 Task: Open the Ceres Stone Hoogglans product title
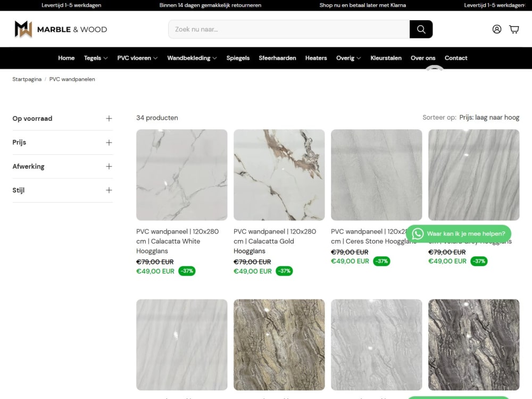coord(373,237)
